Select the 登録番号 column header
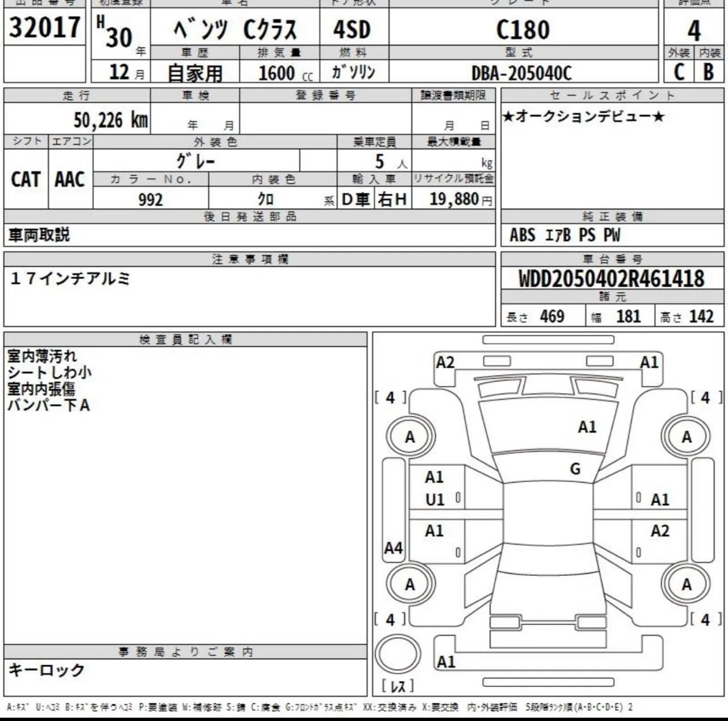The height and width of the screenshot is (721, 728). pos(326,95)
